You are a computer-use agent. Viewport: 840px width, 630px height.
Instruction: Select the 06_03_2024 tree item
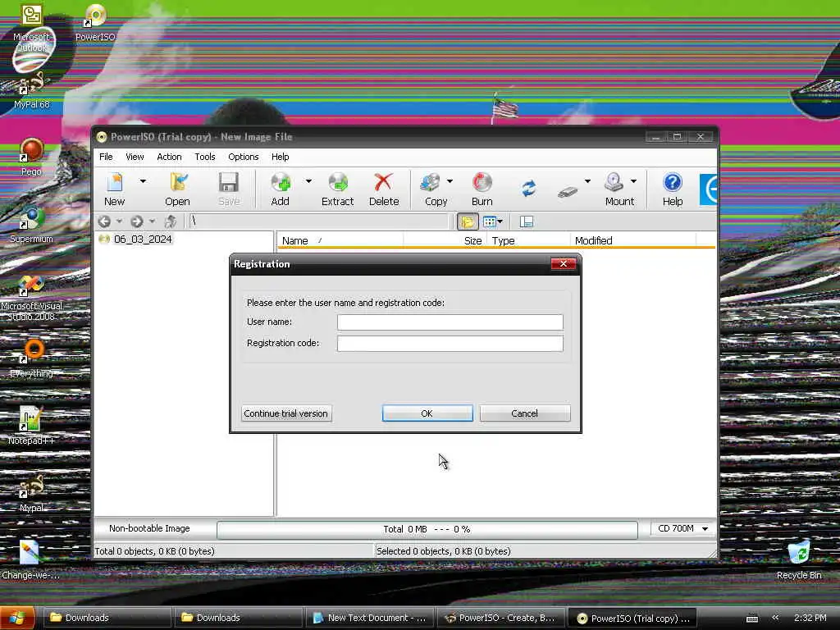tap(143, 239)
